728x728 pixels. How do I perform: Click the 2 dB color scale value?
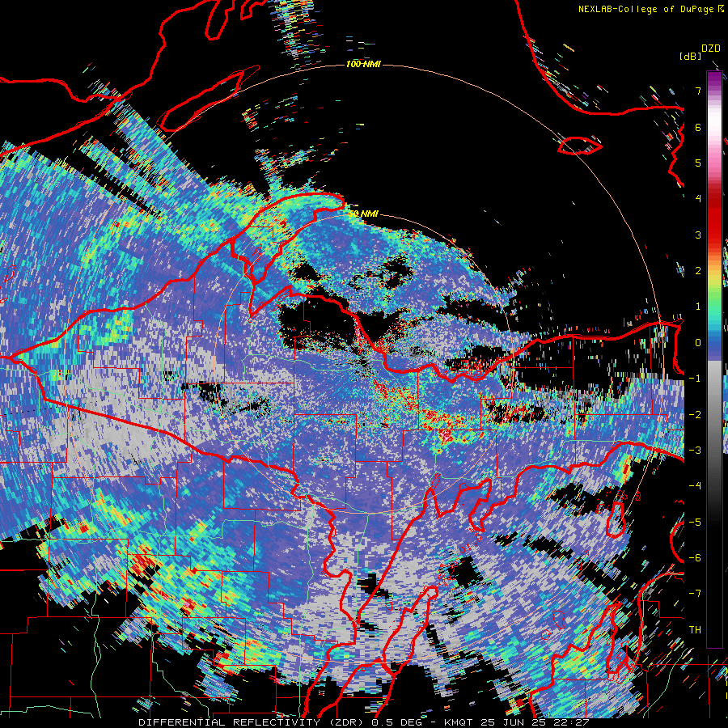pyautogui.click(x=698, y=271)
